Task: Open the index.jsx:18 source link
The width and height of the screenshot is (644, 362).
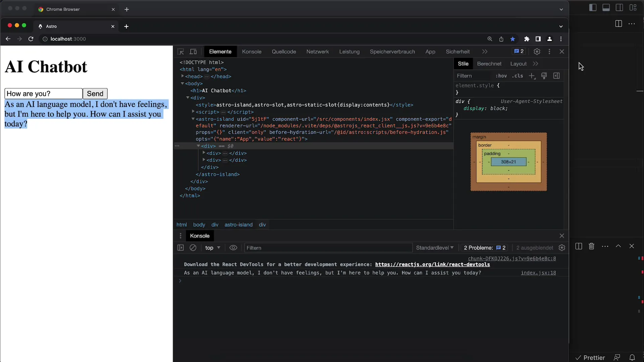Action: coord(538,273)
